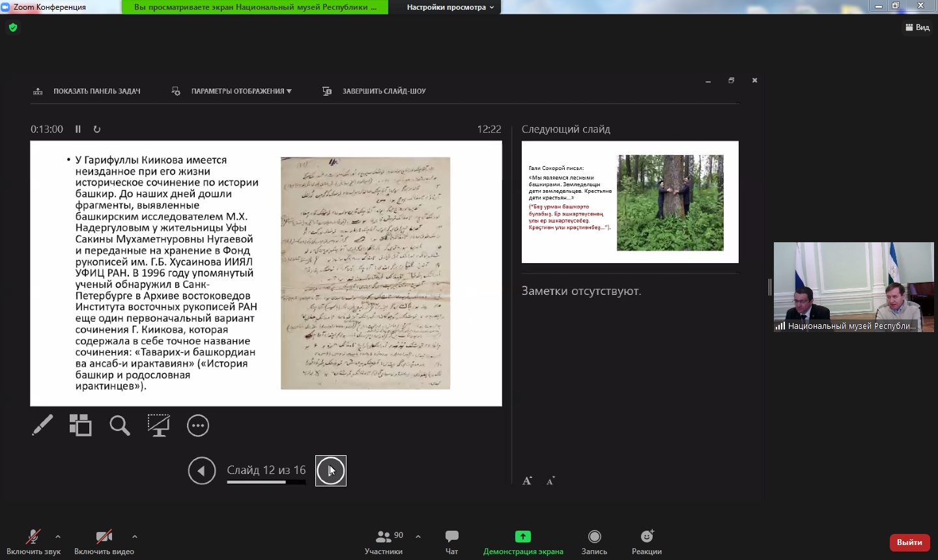Unmute microphone with Включить звук

(33, 542)
